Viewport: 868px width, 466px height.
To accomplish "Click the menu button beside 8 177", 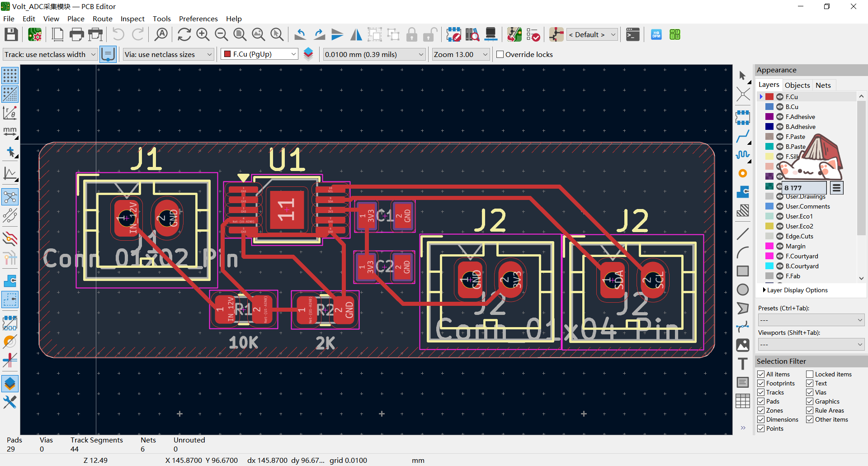I will [x=836, y=188].
